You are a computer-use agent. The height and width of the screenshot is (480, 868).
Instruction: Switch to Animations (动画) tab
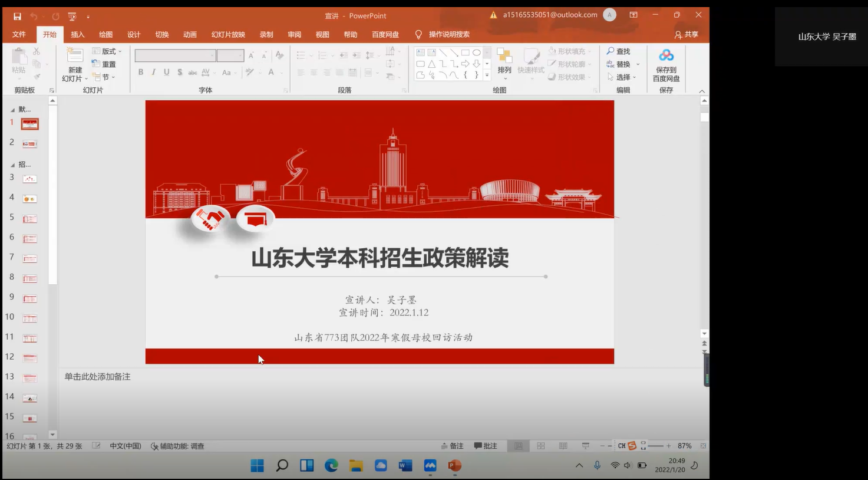(x=190, y=34)
